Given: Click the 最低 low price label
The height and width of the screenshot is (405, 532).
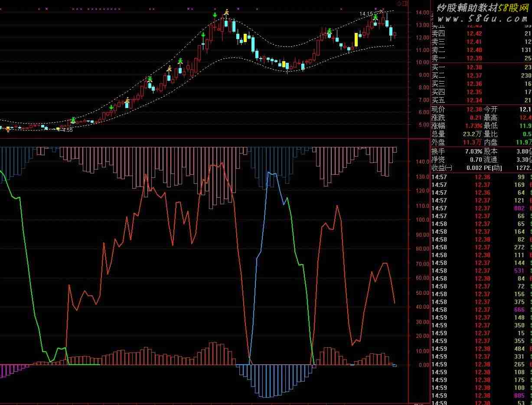Looking at the screenshot, I should click(491, 126).
